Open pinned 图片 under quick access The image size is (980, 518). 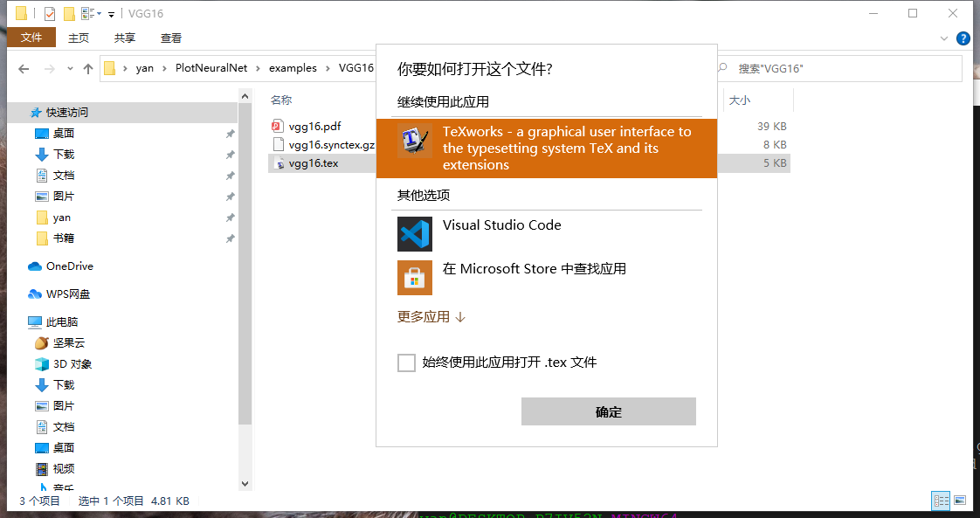point(64,197)
